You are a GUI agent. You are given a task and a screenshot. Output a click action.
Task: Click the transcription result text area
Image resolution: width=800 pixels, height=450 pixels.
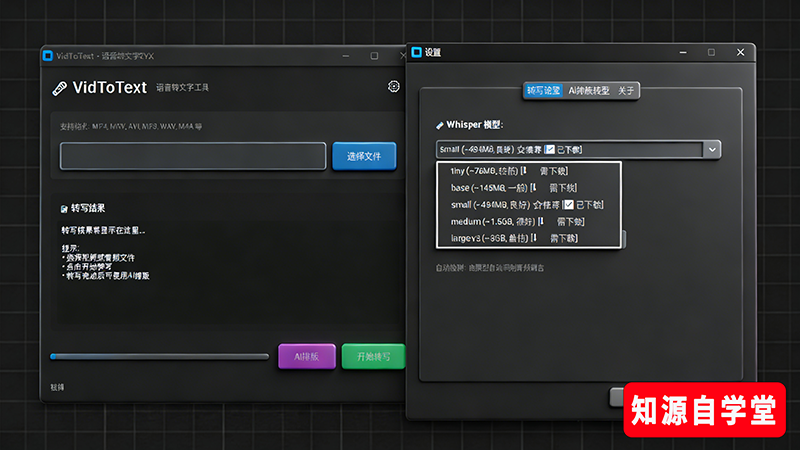point(230,273)
